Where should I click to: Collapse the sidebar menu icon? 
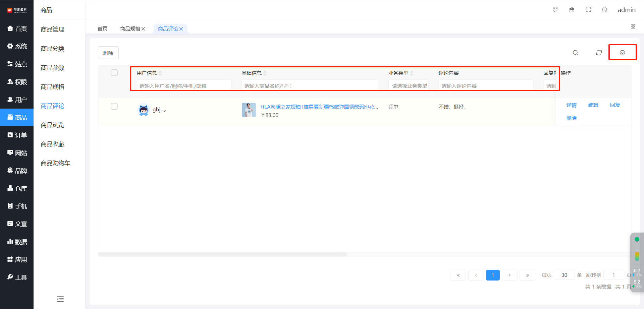[60, 299]
